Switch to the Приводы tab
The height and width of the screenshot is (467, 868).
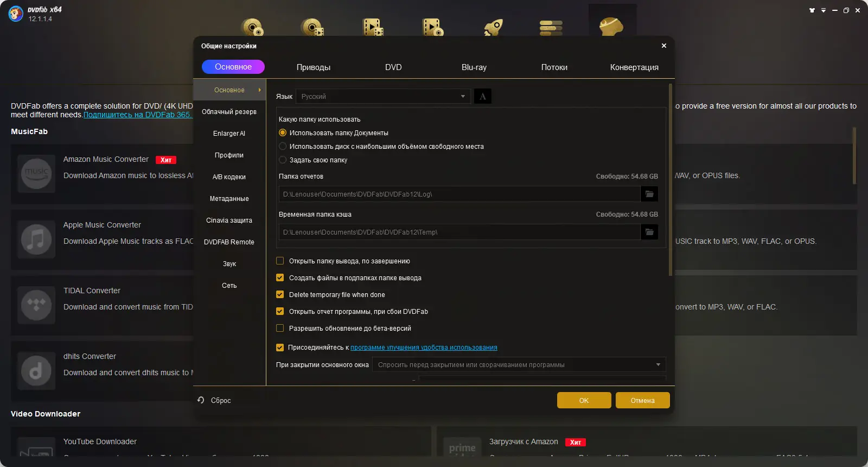314,67
